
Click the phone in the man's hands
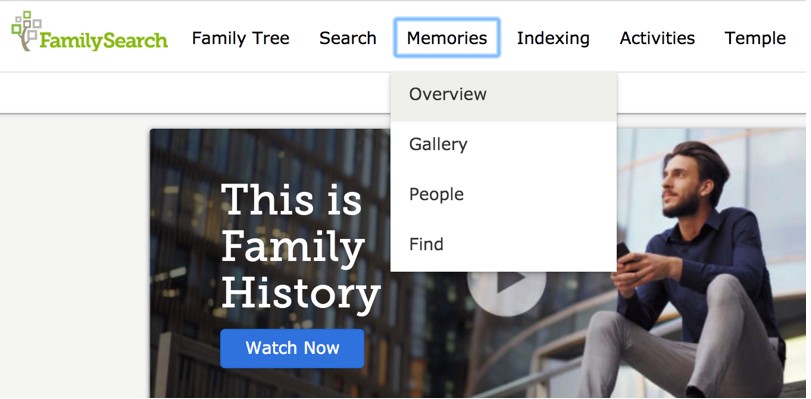[x=624, y=253]
